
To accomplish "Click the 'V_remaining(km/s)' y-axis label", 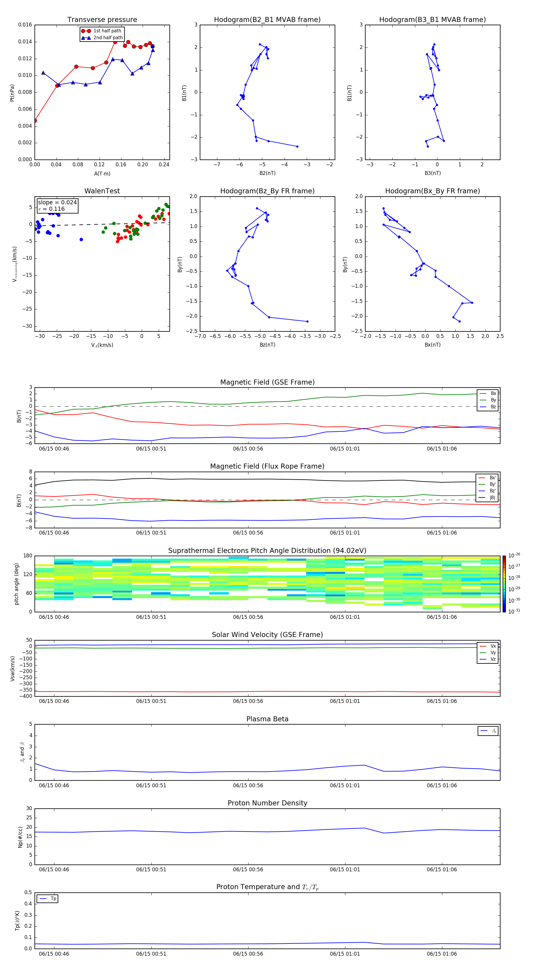I will [15, 264].
